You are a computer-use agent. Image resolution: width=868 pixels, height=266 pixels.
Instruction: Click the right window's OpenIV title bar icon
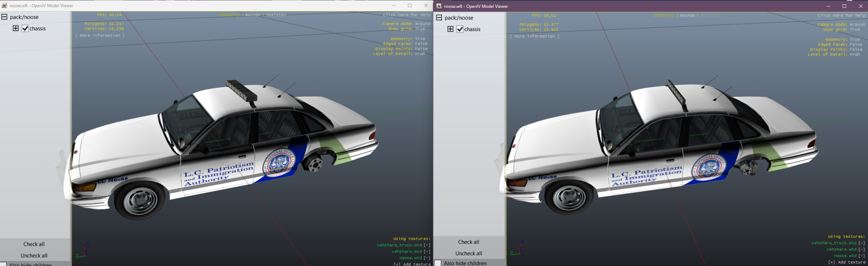coord(439,6)
